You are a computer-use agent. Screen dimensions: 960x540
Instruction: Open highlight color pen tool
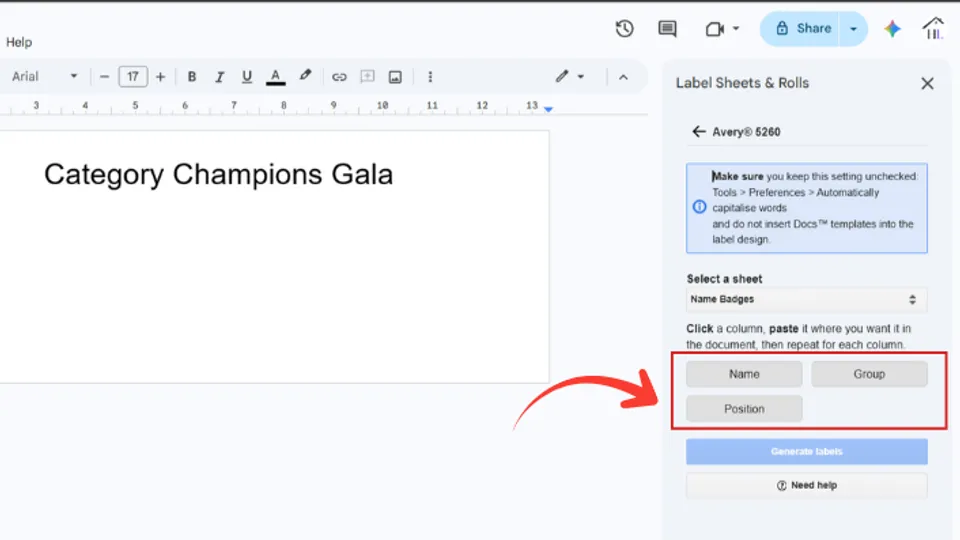click(x=305, y=76)
